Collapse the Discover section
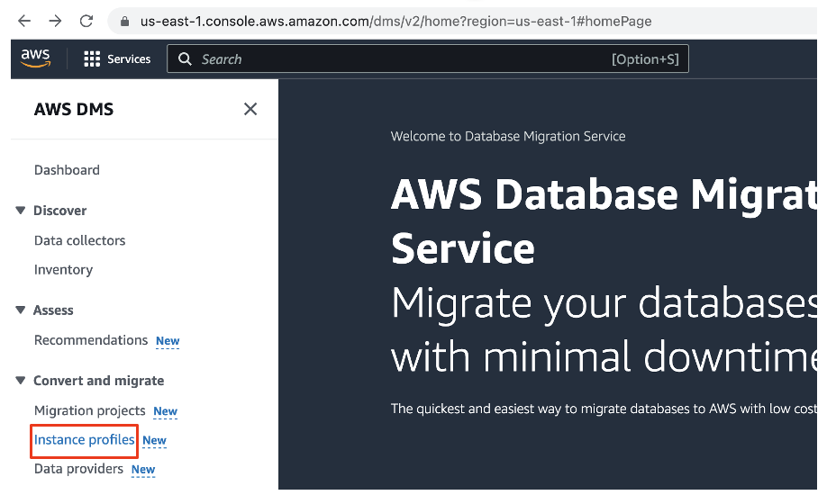Screen dimensions: 836x504 21,211
